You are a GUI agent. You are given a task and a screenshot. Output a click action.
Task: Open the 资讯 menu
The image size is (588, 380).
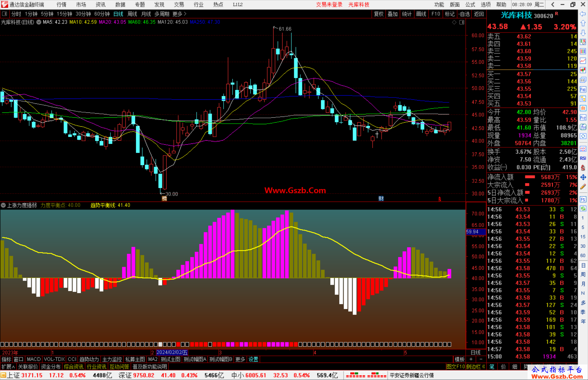[100, 4]
